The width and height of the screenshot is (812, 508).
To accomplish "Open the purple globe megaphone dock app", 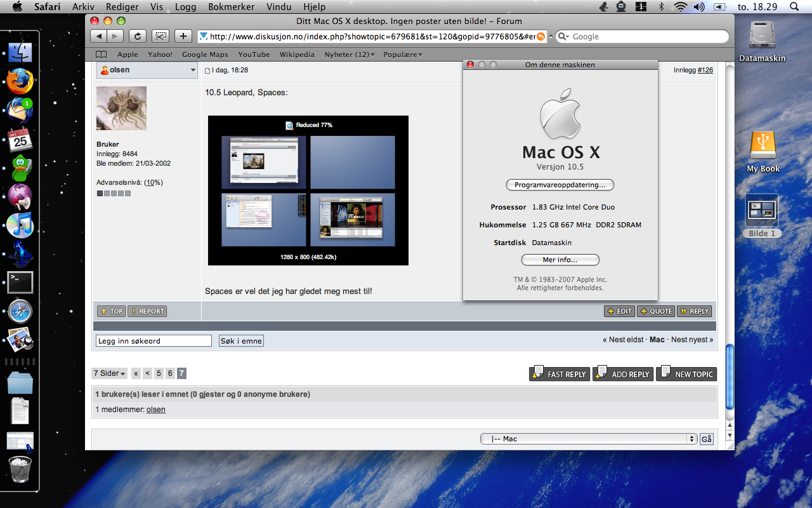I will [20, 196].
